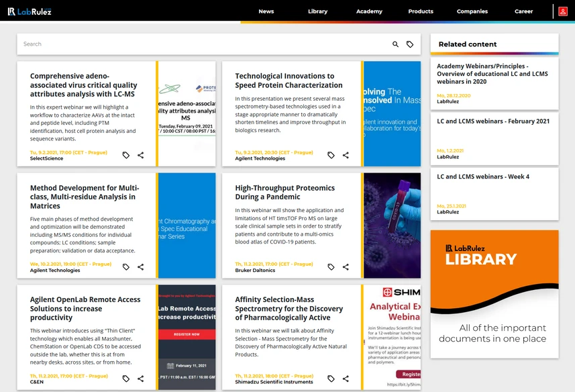Click the LabRulez logo
This screenshot has width=575, height=392.
click(30, 11)
